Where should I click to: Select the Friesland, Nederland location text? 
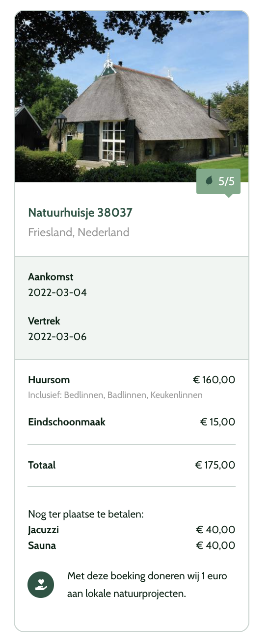[x=79, y=232]
